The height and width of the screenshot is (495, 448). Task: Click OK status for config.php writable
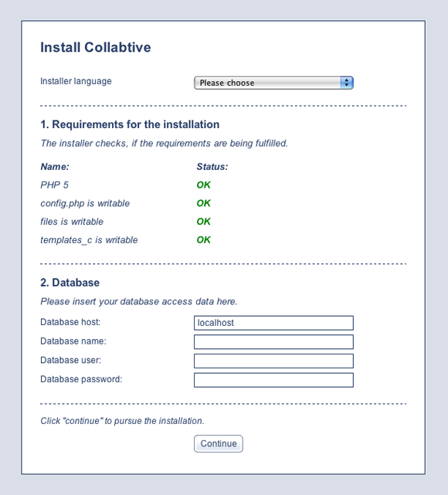(x=204, y=203)
